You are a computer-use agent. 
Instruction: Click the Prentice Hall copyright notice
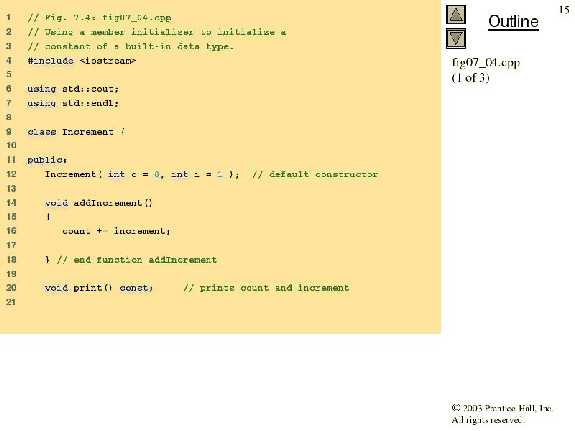click(502, 408)
